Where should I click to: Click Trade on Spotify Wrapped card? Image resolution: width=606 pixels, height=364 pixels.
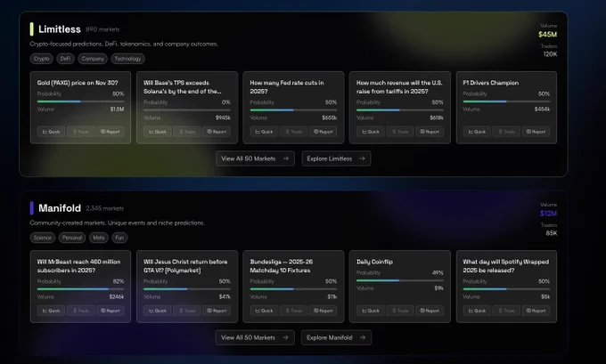507,311
